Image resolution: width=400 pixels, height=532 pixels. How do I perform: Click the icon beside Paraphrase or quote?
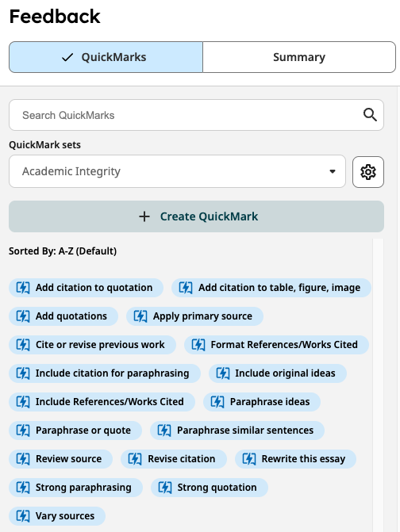[x=23, y=431]
